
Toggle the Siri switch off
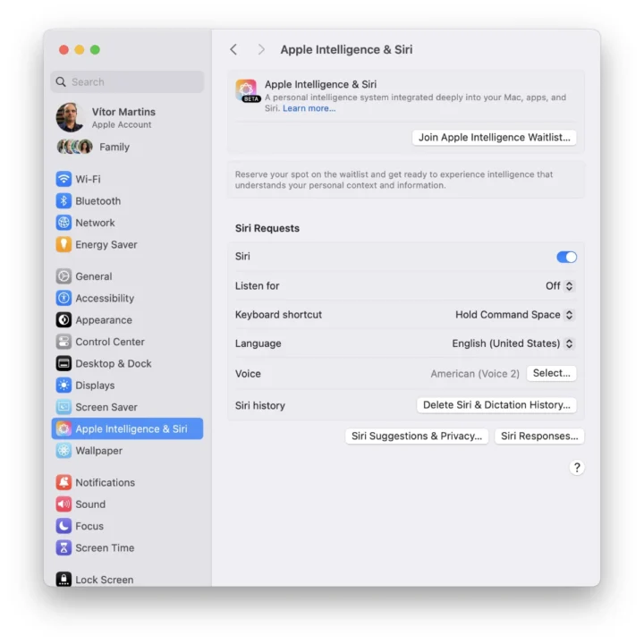pos(566,257)
